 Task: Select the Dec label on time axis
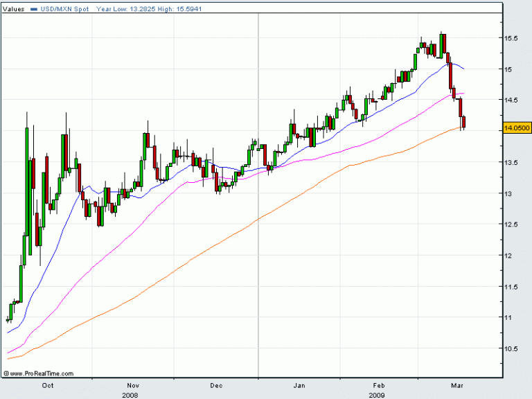[x=216, y=384]
